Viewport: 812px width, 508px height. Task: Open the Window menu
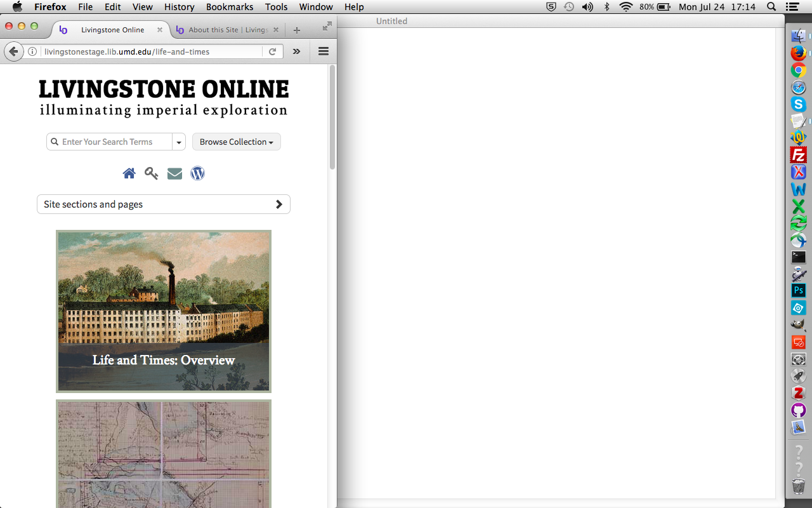click(x=316, y=7)
